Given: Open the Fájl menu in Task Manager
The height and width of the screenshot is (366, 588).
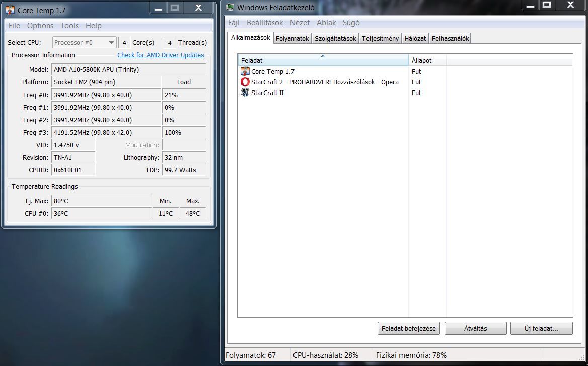Looking at the screenshot, I should click(234, 23).
